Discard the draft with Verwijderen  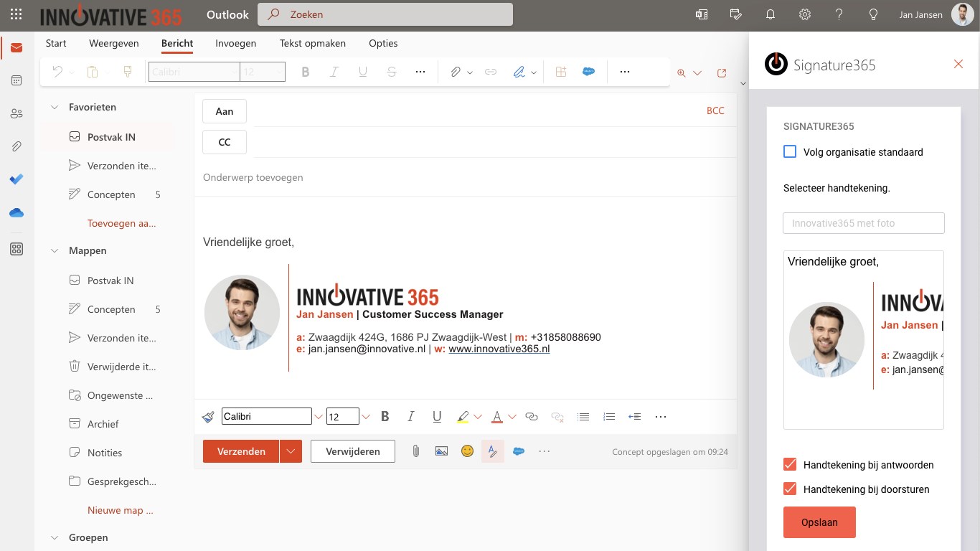pos(353,451)
